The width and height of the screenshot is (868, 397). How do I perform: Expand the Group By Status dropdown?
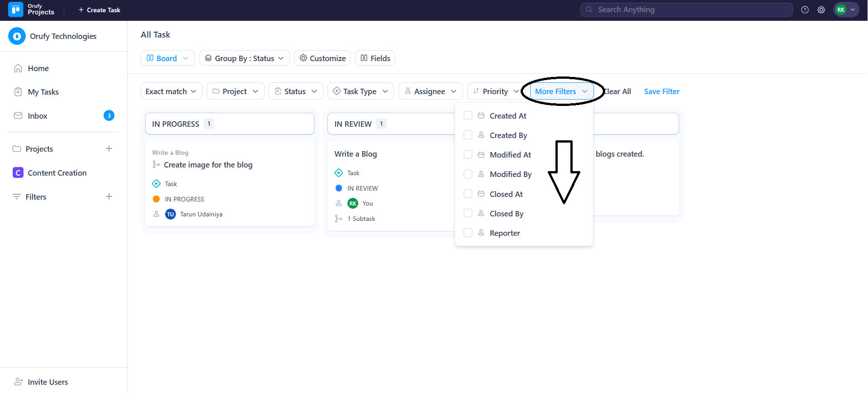click(x=244, y=58)
